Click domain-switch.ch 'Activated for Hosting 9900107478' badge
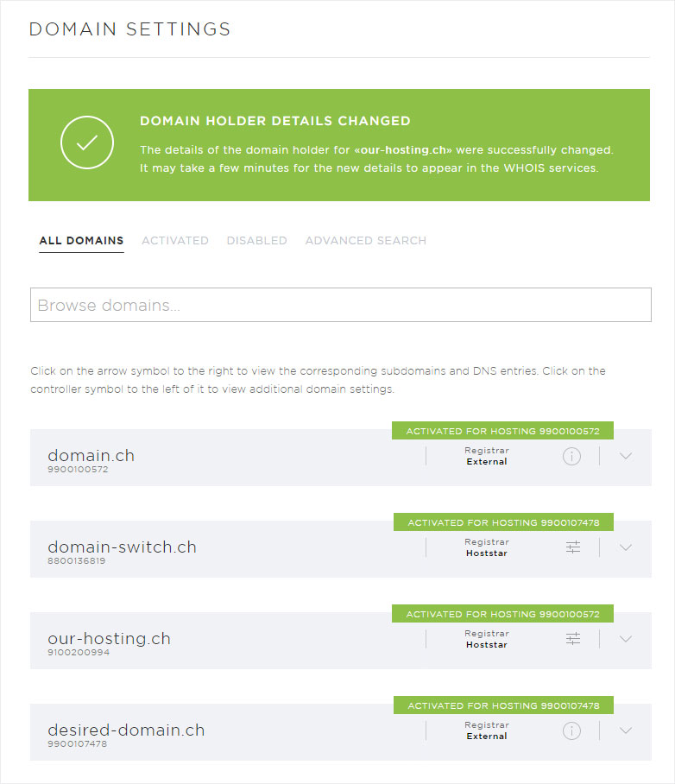675x784 pixels. [x=503, y=522]
